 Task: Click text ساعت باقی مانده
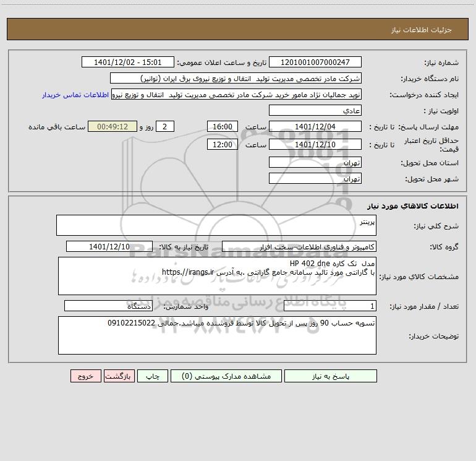coord(57,127)
